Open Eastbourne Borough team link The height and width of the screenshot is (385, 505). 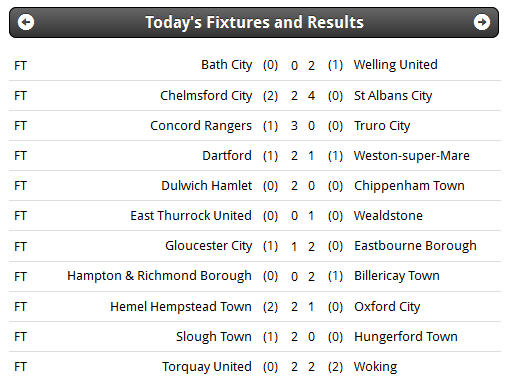(x=415, y=246)
